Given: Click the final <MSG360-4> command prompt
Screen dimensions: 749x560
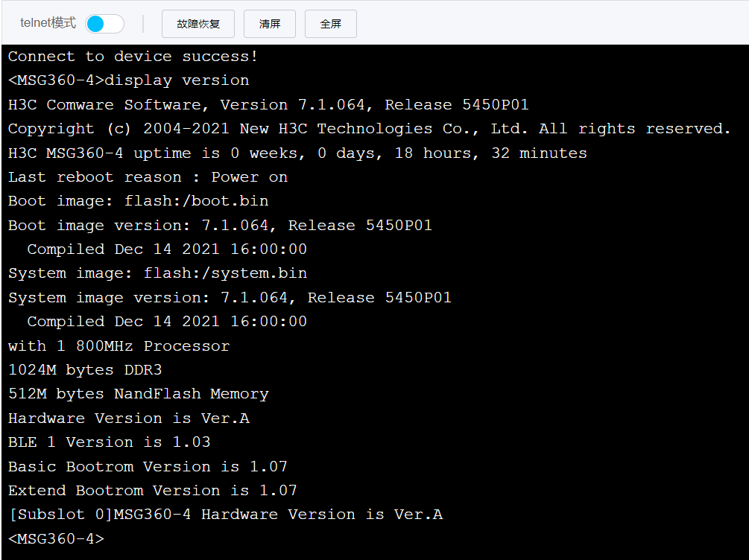Looking at the screenshot, I should click(57, 538).
